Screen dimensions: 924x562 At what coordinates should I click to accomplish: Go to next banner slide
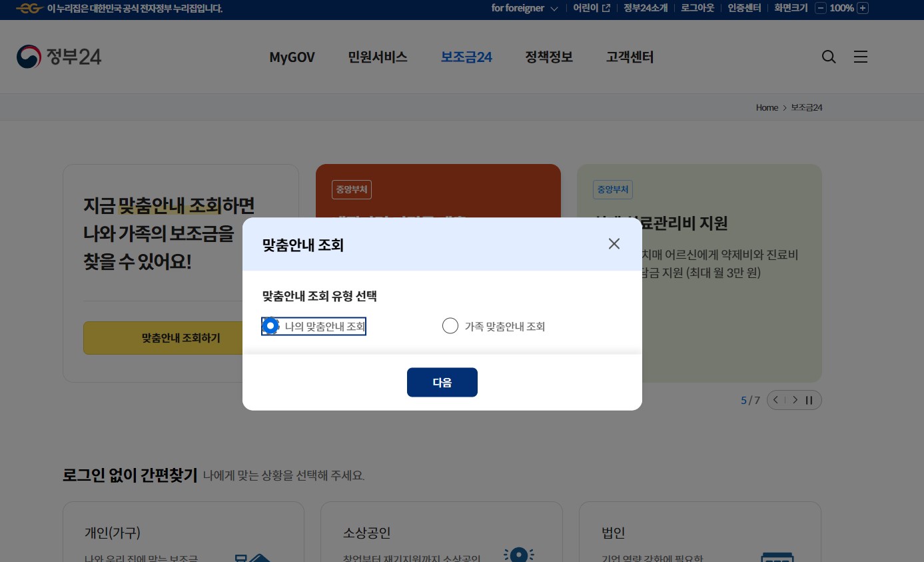[795, 400]
